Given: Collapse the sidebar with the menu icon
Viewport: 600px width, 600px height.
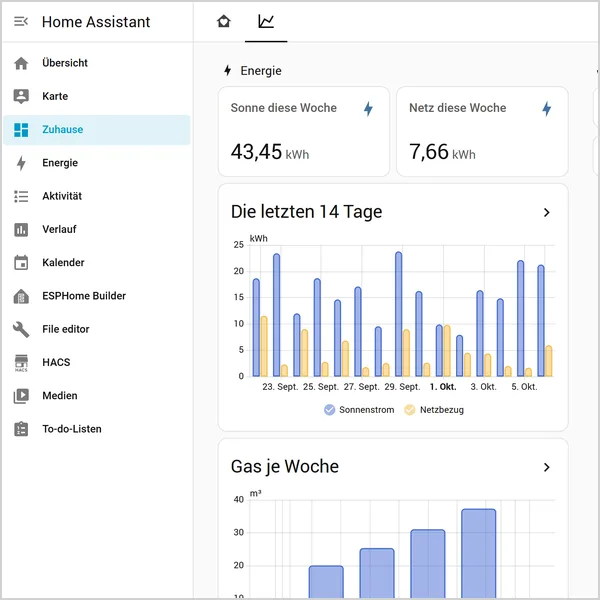Looking at the screenshot, I should tap(21, 21).
